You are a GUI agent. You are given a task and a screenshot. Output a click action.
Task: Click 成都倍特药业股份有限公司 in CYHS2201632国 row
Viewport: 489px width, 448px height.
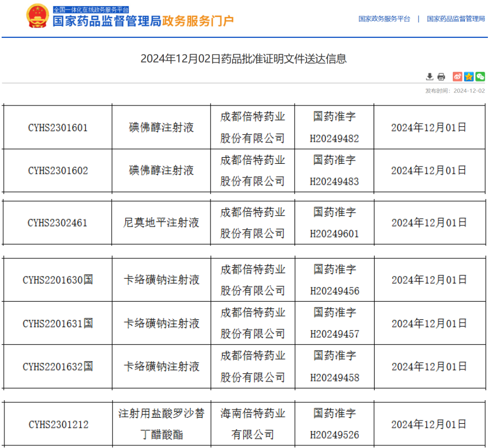tap(253, 367)
